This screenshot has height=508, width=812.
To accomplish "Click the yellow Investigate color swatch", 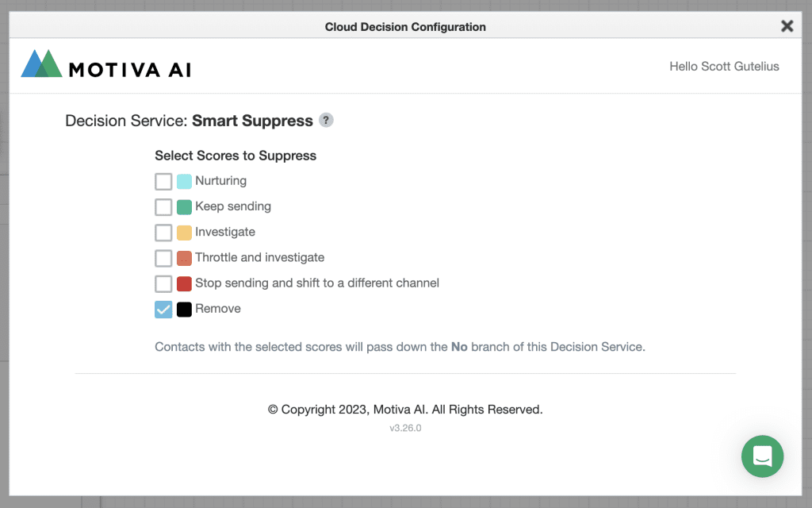I will tap(184, 233).
